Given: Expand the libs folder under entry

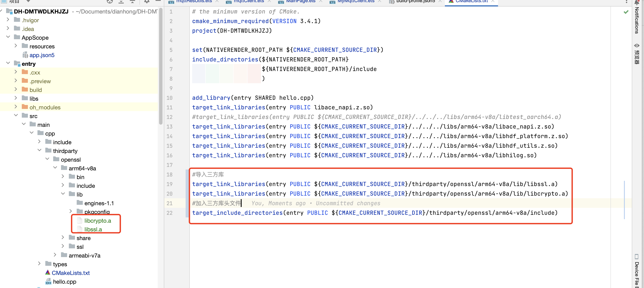Looking at the screenshot, I should coord(16,98).
